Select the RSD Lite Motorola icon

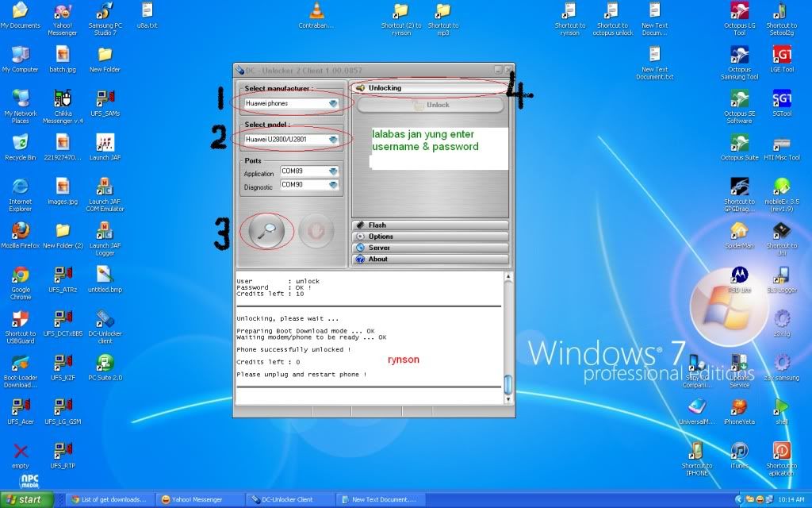pos(740,280)
